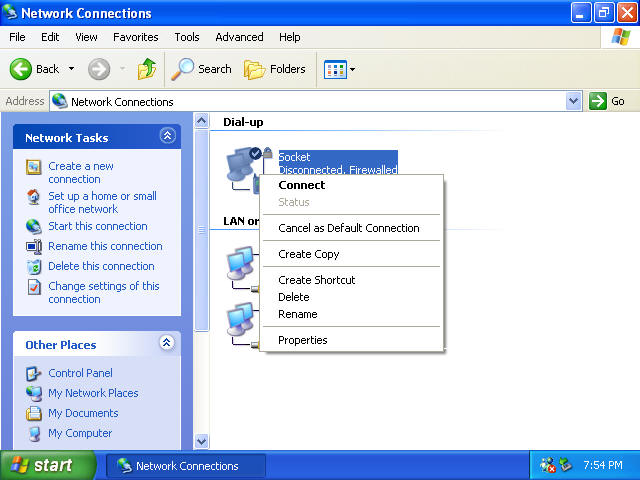Open the Help menu
Viewport: 640px width, 480px height.
point(290,37)
